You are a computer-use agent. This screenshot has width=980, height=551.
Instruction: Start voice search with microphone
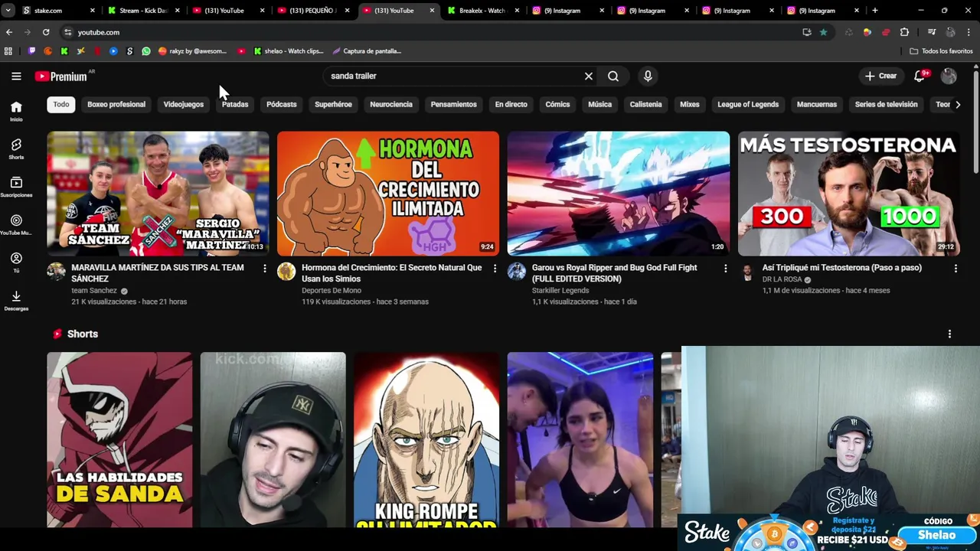648,76
